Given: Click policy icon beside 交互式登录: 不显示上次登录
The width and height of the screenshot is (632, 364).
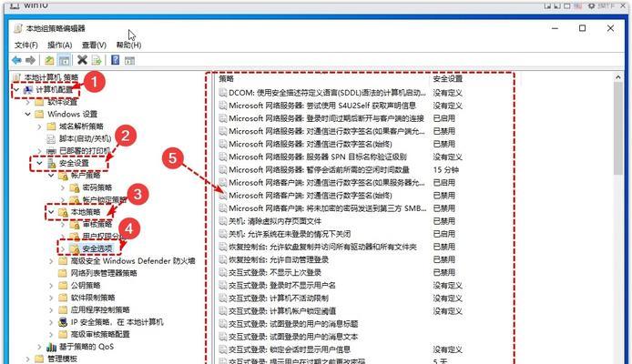Looking at the screenshot, I should point(223,273).
